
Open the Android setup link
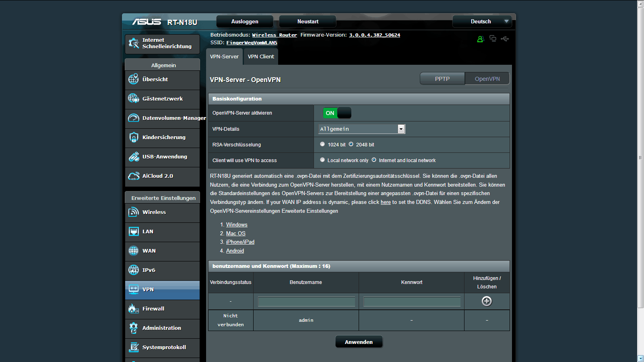point(235,251)
